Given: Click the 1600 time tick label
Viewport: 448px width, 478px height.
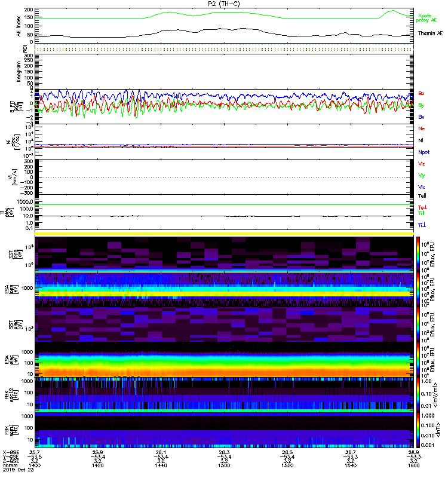Looking at the screenshot, I should 413,465.
